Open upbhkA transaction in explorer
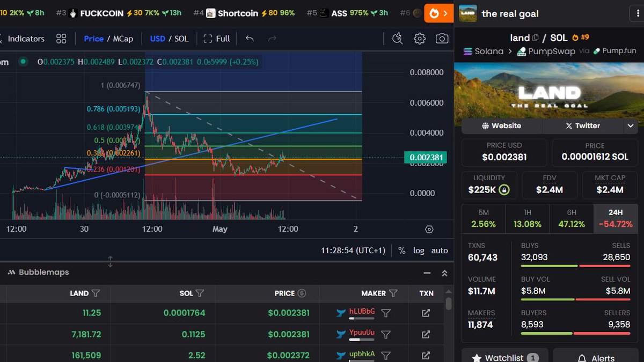Viewport: 644px width, 362px height. tap(426, 355)
